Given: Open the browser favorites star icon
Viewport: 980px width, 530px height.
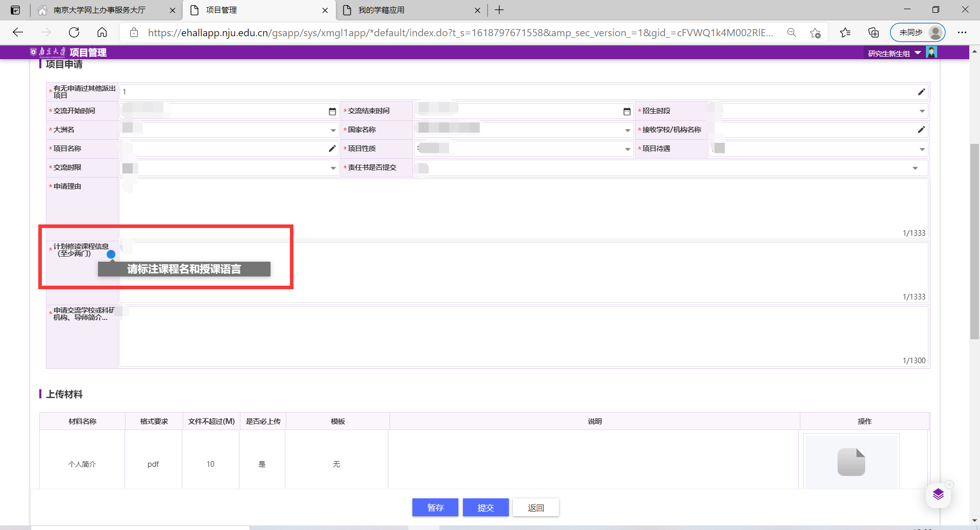Looking at the screenshot, I should tap(845, 33).
